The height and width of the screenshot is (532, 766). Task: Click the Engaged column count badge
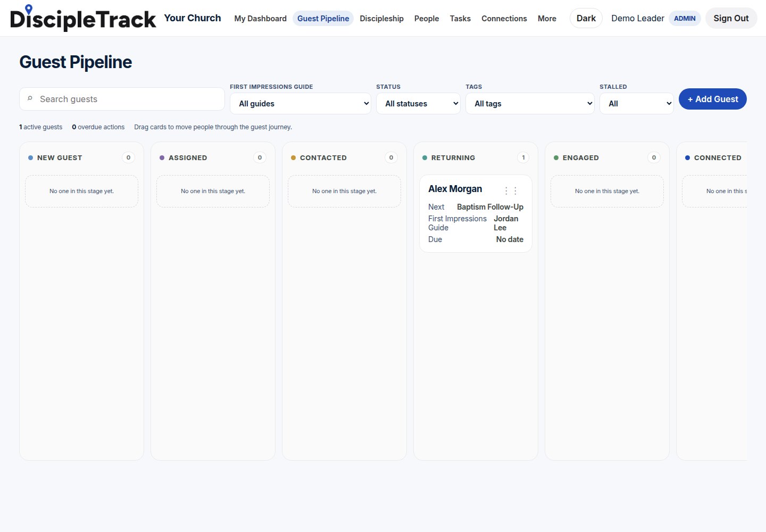654,157
